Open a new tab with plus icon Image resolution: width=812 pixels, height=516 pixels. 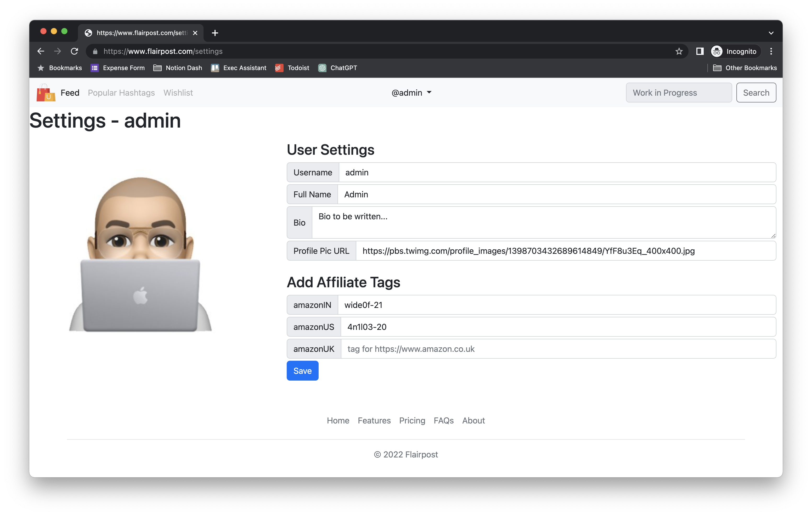click(215, 33)
